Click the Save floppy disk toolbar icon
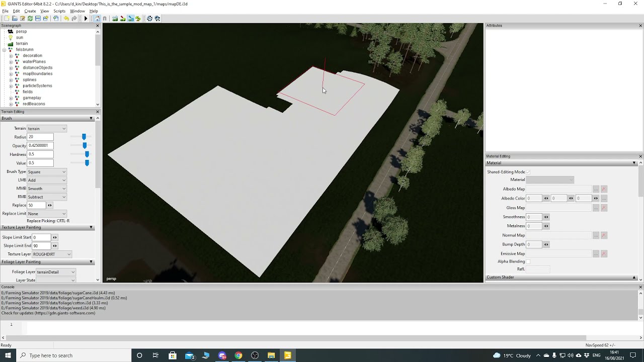Viewport: 644px width, 362px height. [x=38, y=19]
